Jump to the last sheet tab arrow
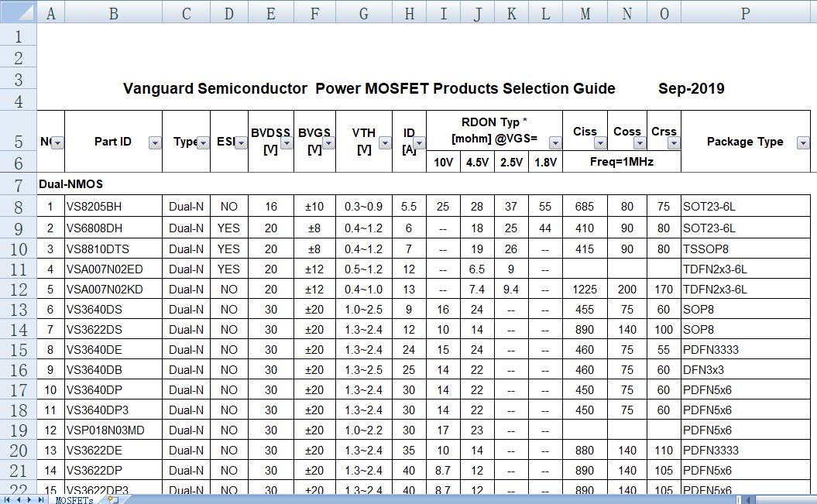 [x=40, y=500]
